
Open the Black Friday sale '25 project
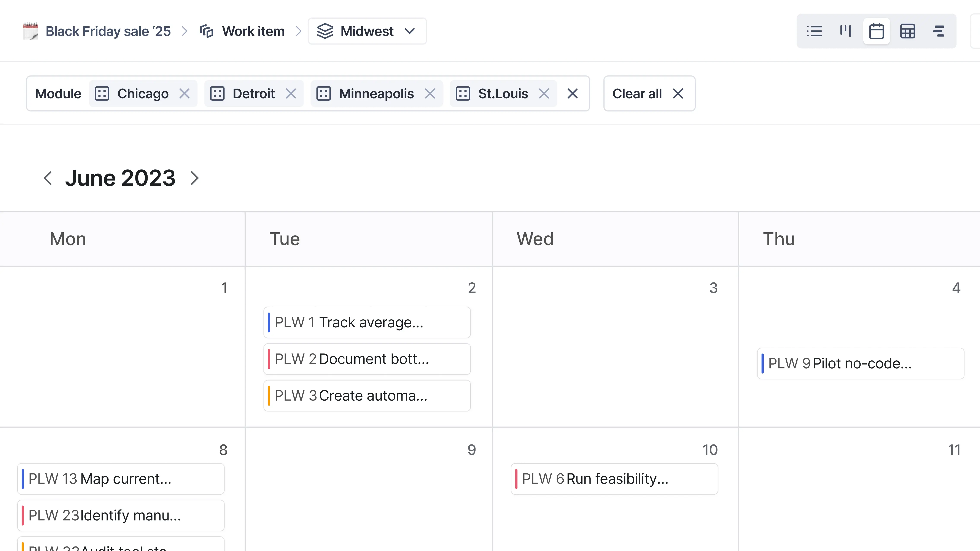[x=108, y=31]
